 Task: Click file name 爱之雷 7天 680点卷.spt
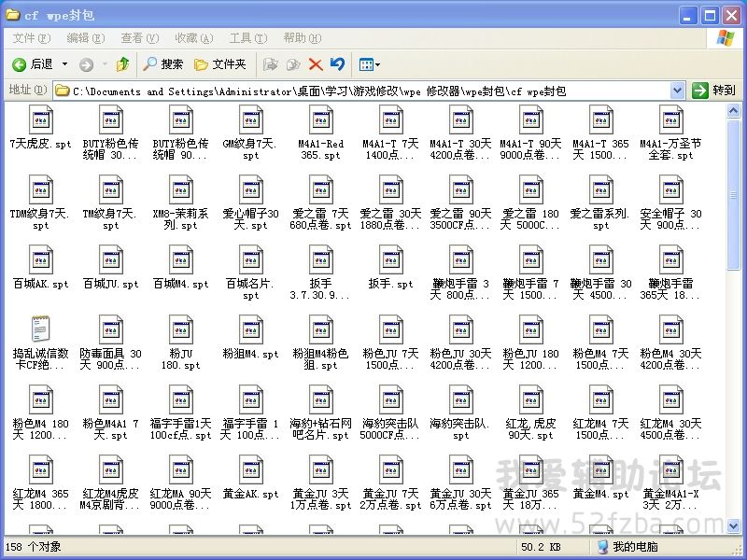pyautogui.click(x=320, y=219)
